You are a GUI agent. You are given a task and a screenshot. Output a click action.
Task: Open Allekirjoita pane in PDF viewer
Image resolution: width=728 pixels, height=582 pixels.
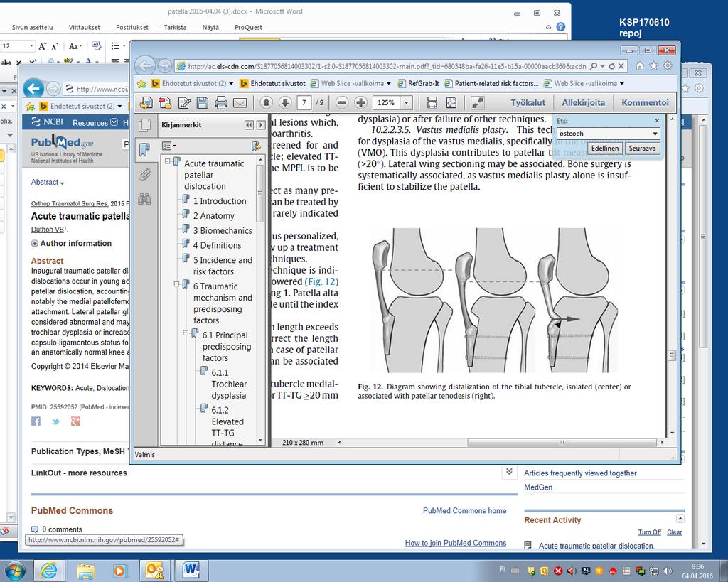pyautogui.click(x=583, y=102)
